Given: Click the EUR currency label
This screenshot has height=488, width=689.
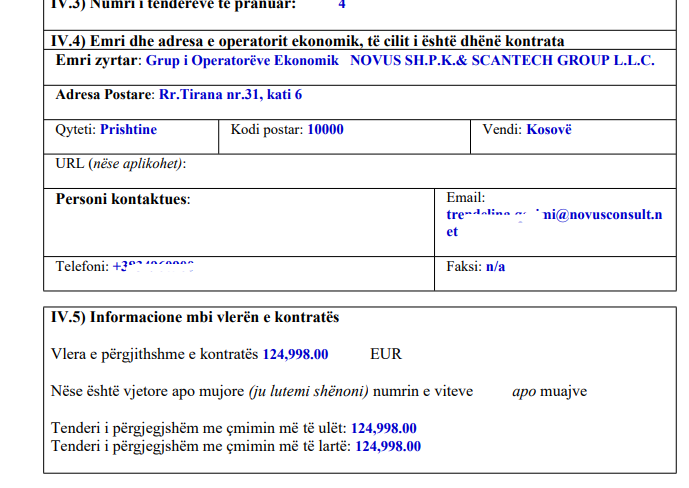Looking at the screenshot, I should point(386,354).
